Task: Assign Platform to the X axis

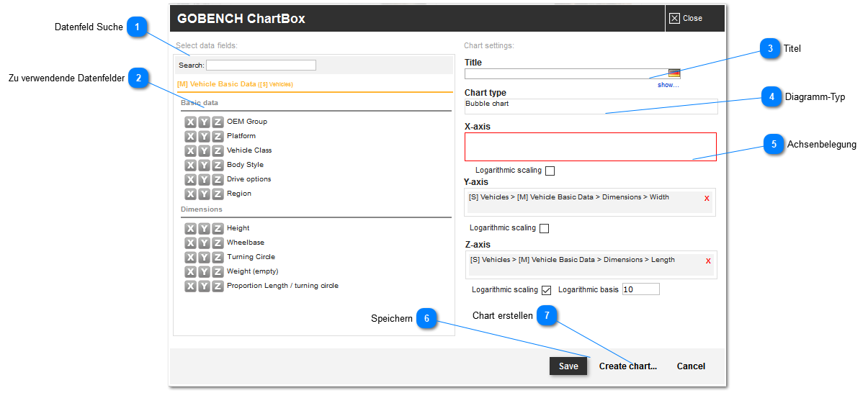Action: tap(190, 136)
